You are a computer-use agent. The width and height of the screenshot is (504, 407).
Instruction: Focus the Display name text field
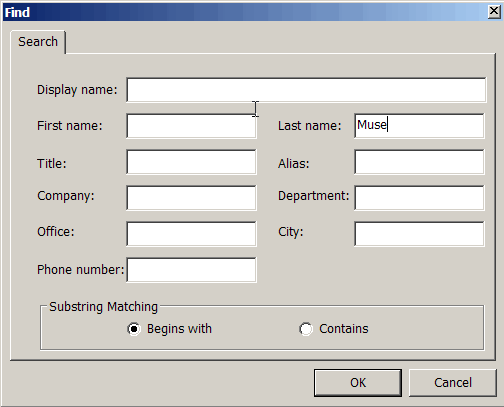coord(306,90)
